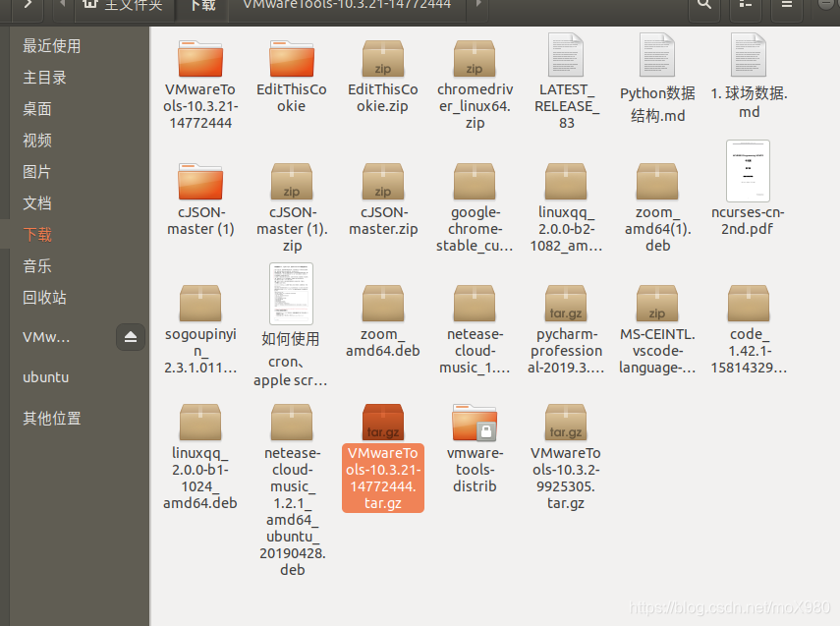This screenshot has height=626, width=840.
Task: Click the cJSON-master.zip file name
Action: [383, 220]
